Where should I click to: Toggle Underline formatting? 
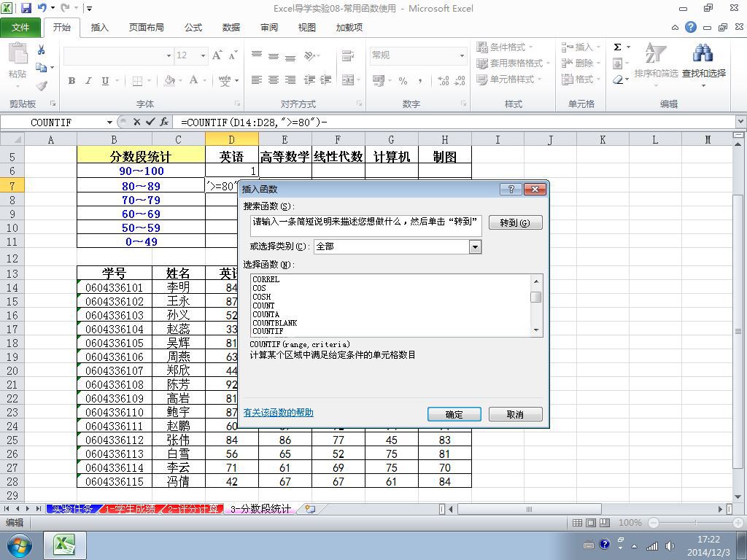coord(105,81)
